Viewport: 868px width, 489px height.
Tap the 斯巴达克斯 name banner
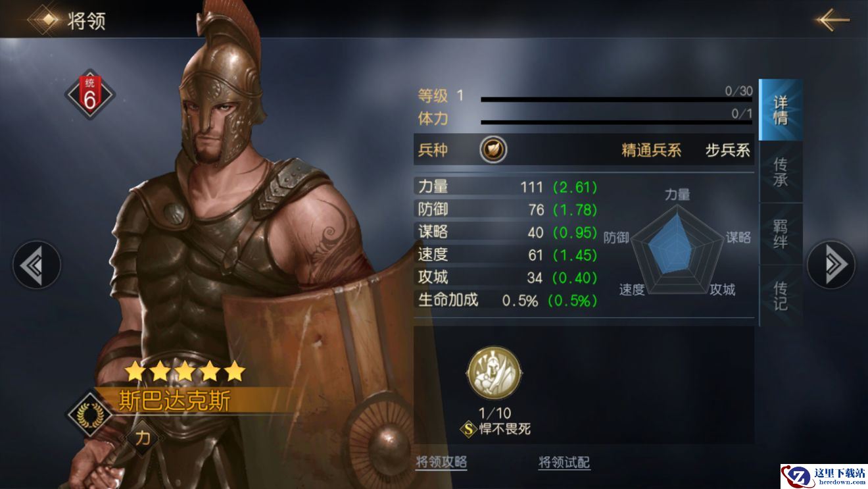[176, 401]
